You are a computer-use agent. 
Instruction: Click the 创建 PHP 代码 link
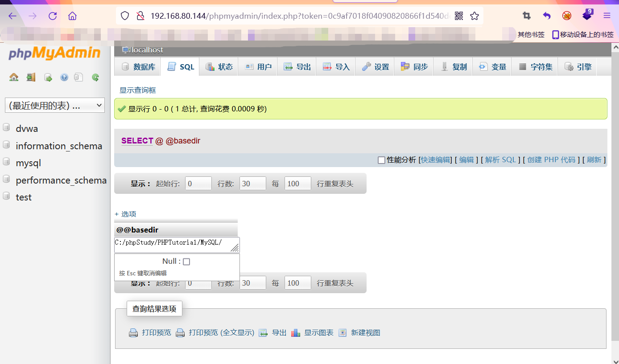pos(551,160)
